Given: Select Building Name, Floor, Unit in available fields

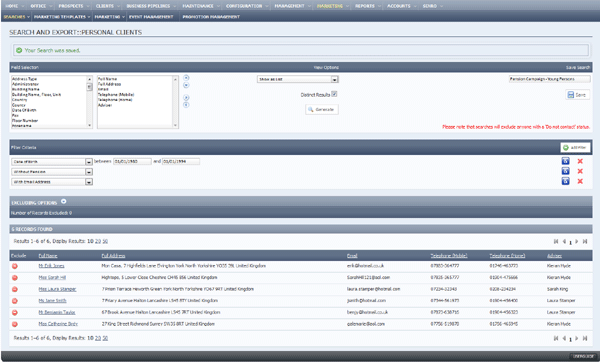Looking at the screenshot, I should tap(36, 95).
